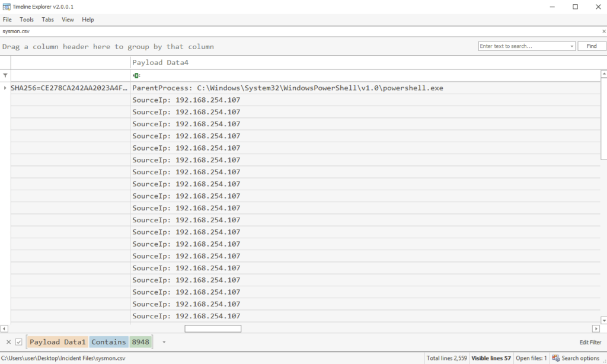Click the Open files: 1 status entry
The image size is (607, 364).
(531, 358)
